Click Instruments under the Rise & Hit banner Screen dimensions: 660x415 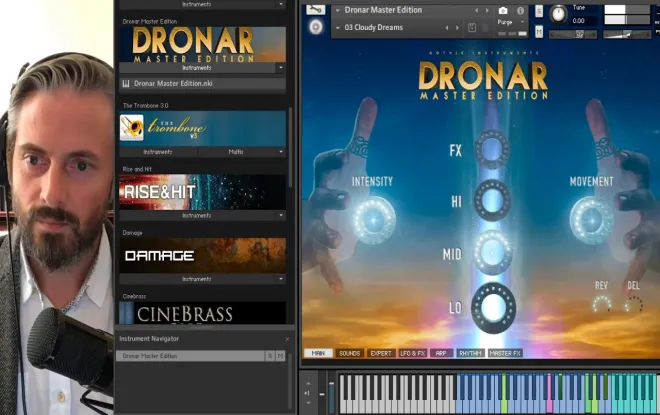point(197,215)
